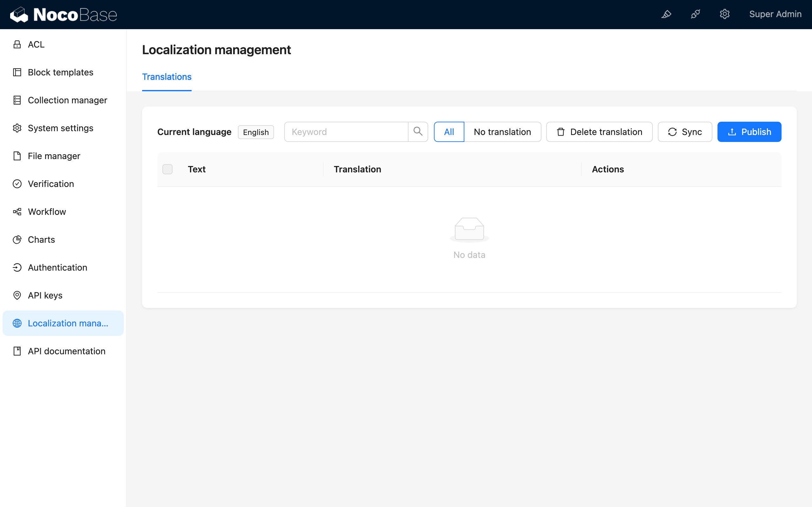Open the Super Admin user menu
The width and height of the screenshot is (812, 507).
pos(775,14)
